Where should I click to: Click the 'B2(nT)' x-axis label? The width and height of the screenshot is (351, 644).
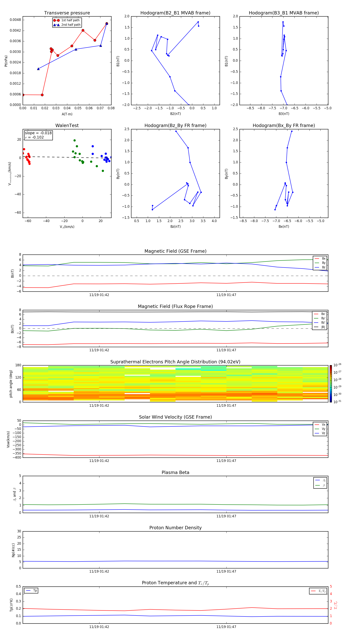pos(175,114)
